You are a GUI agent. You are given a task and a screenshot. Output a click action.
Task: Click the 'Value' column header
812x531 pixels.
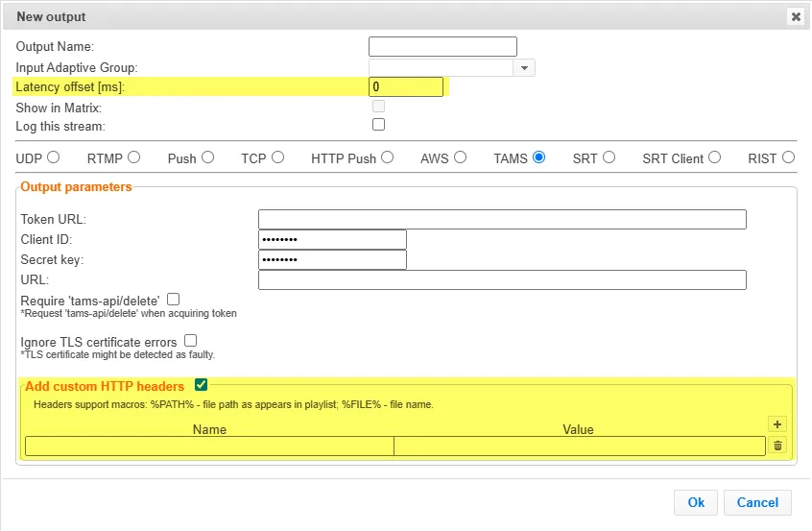578,429
